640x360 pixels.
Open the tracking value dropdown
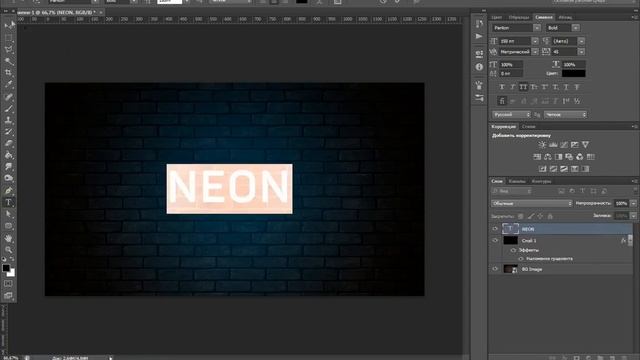click(581, 52)
